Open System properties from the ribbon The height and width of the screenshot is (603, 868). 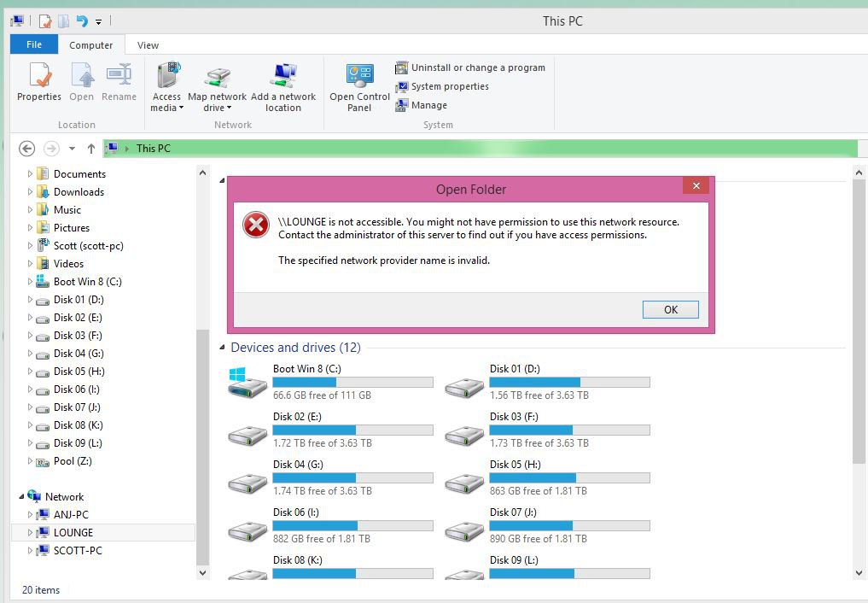442,86
